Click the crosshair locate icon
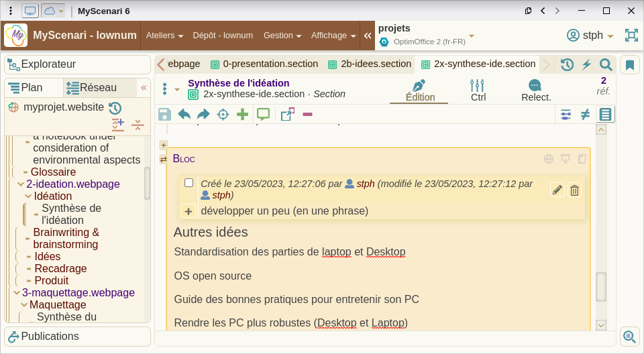Screen dimensions: 644x354 (223, 115)
